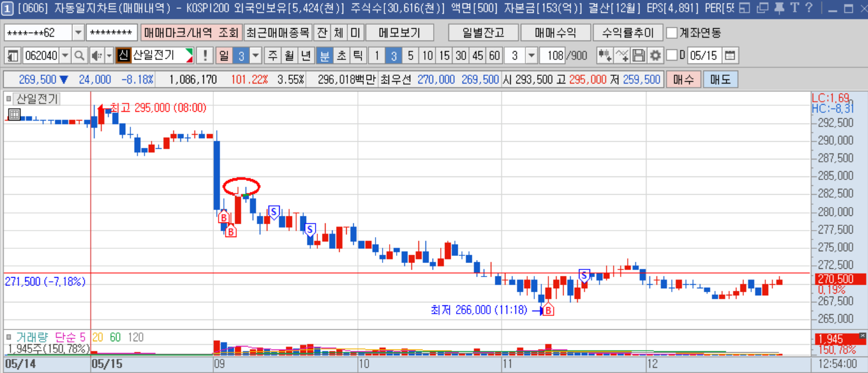Expand the speaker options dropdown arrow
Viewport: 868px width, 373px height.
(109, 56)
